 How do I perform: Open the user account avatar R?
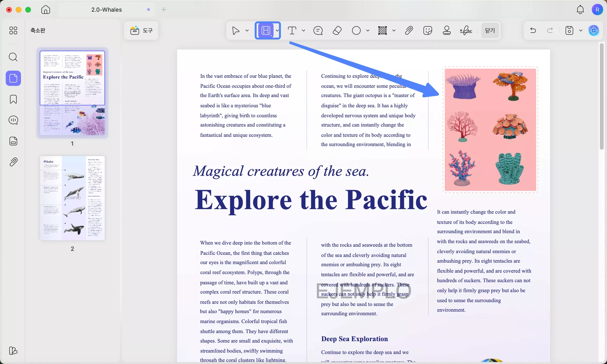pos(597,10)
